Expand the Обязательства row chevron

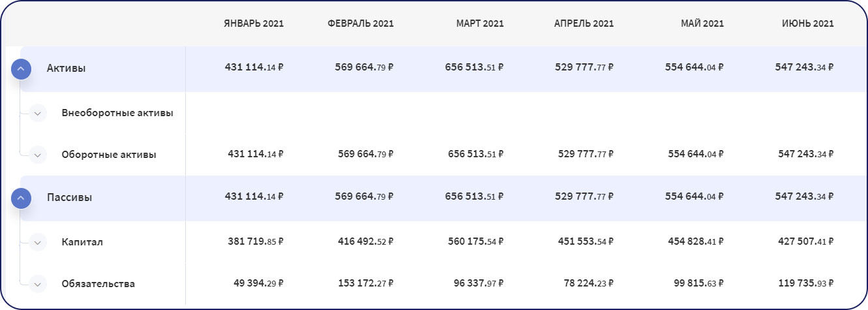(38, 284)
